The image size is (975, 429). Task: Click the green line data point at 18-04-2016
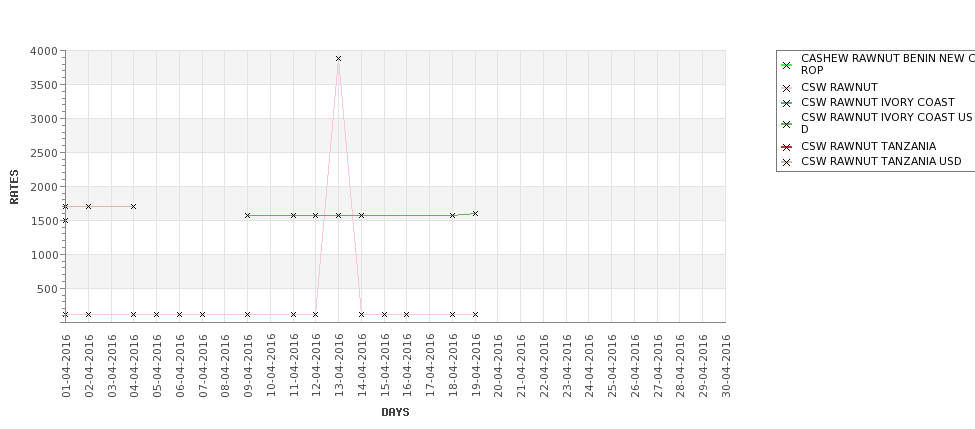pos(453,215)
